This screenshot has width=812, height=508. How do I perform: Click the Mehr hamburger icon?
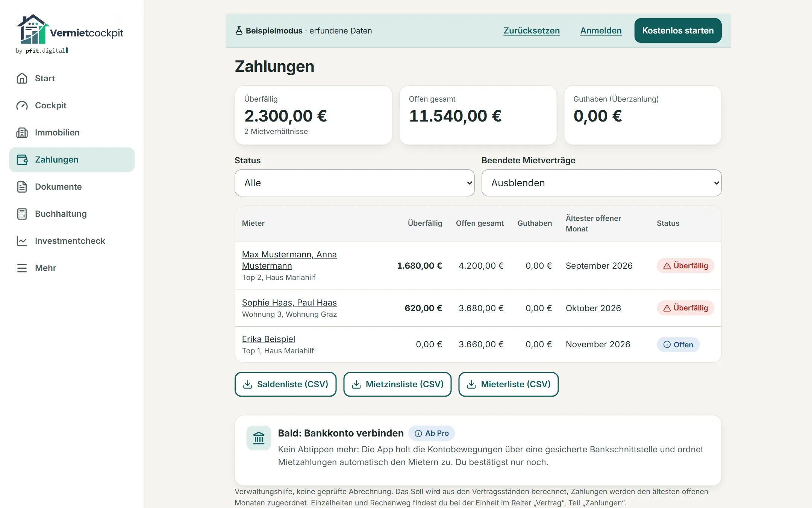(22, 268)
